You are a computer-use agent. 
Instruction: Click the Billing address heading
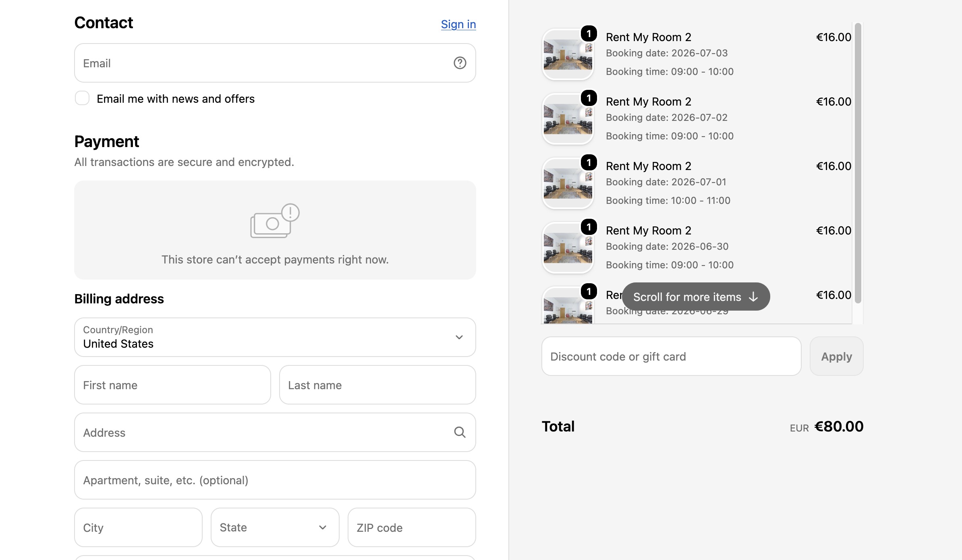pos(119,299)
